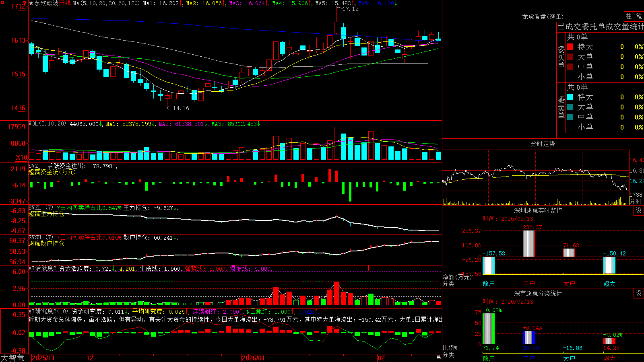This screenshot has height=362, width=644.
Task: Click the lock icon at timeline end
Action: pyautogui.click(x=438, y=357)
